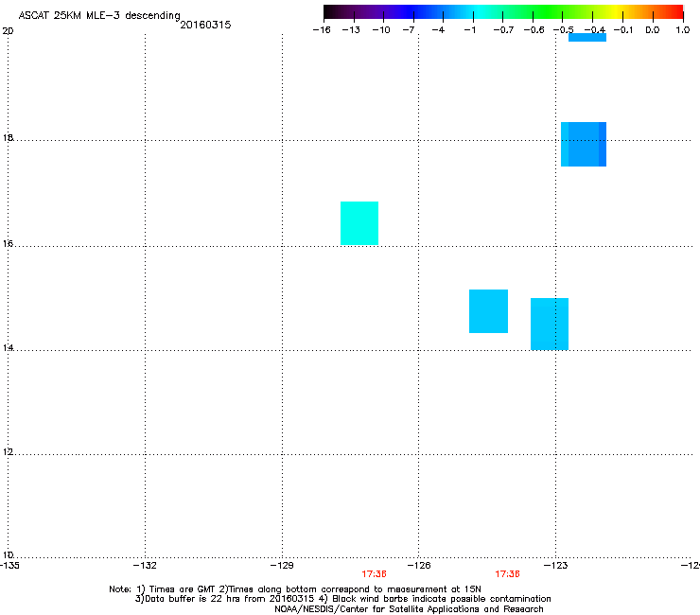700x615 pixels.
Task: Click the 'ASCAT 25KM MLE-3 descending' title
Action: coord(99,16)
